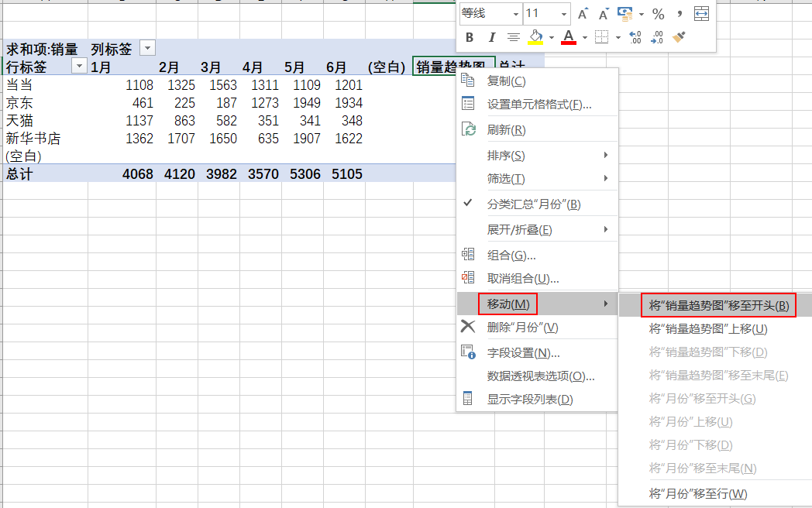Open the 列标签 filter dropdown

click(147, 49)
